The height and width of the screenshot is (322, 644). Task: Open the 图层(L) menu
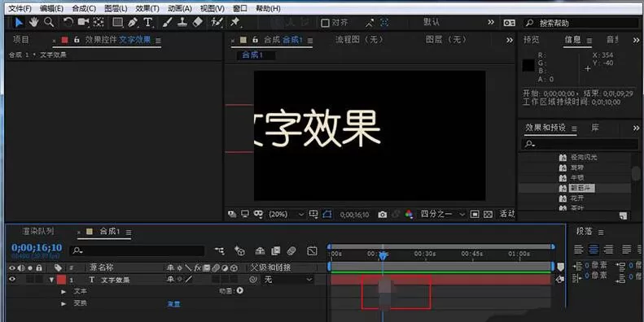(116, 8)
